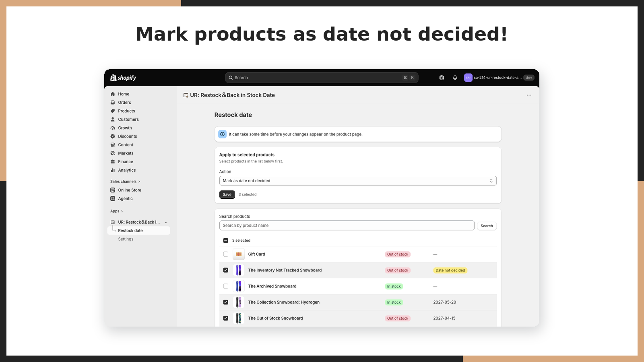The width and height of the screenshot is (644, 362).
Task: Go to Online Store in the sidebar
Action: pos(130,190)
